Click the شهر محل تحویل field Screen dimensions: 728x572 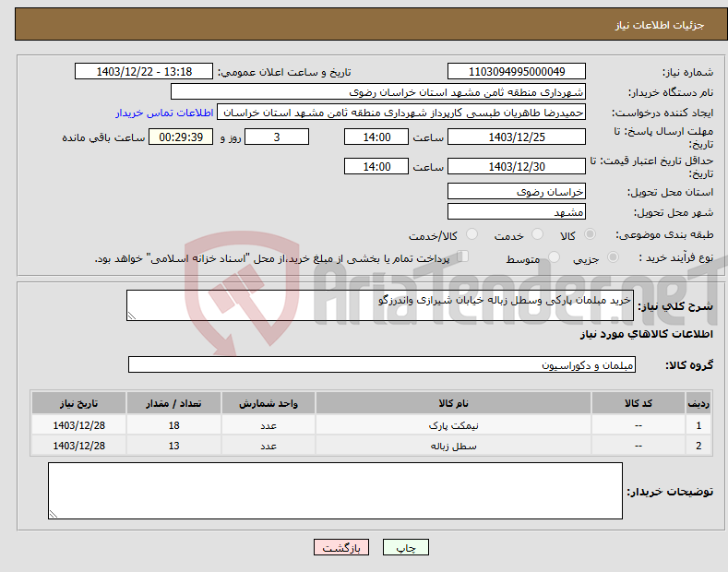click(x=517, y=211)
